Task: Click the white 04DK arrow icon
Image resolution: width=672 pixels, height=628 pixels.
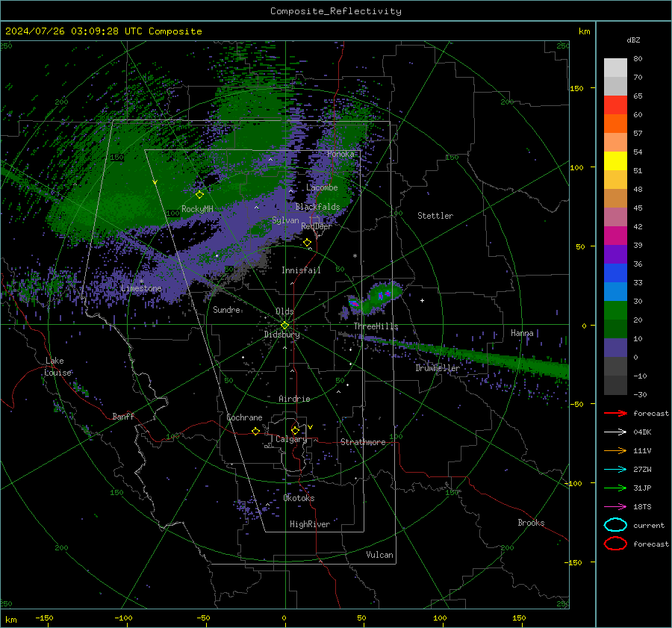Action: point(615,432)
